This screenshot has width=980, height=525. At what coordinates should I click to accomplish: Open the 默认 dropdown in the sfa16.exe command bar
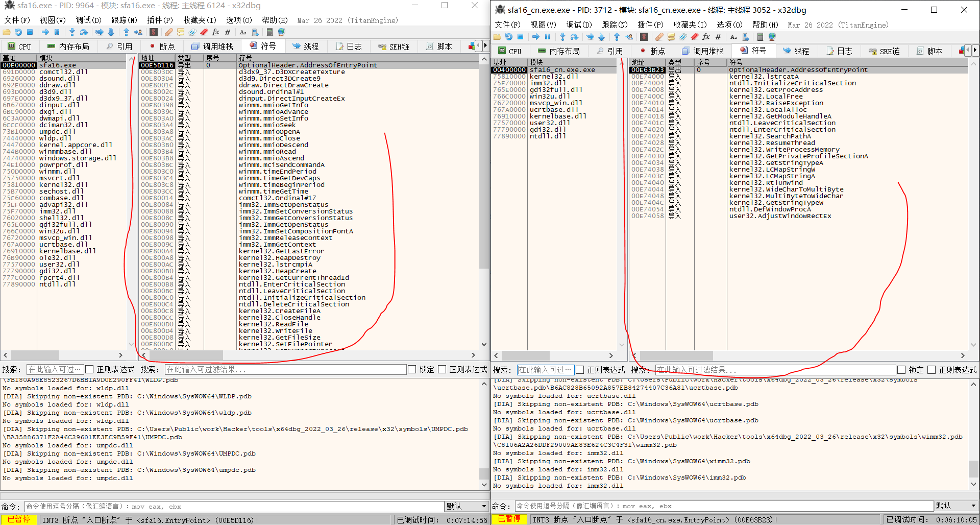[467, 506]
